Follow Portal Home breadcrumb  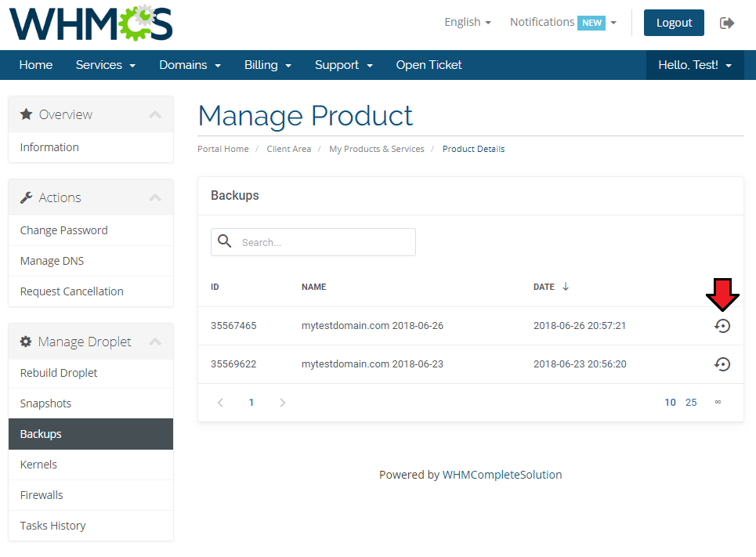pyautogui.click(x=222, y=149)
